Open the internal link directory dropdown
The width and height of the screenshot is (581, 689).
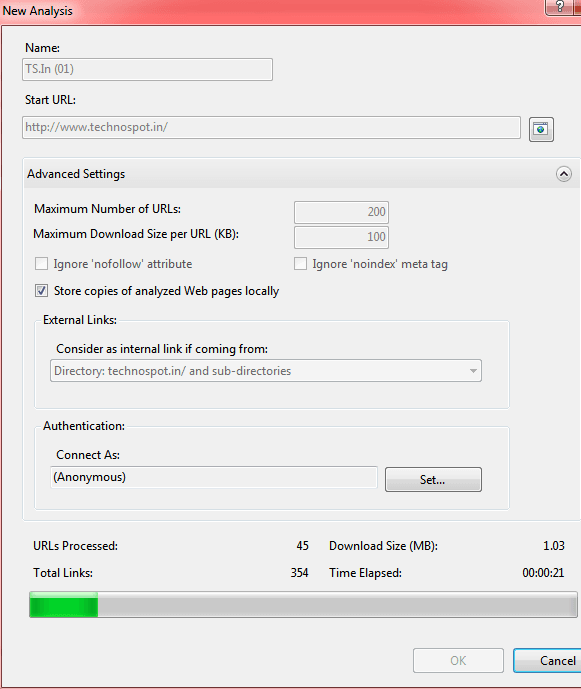pyautogui.click(x=266, y=371)
